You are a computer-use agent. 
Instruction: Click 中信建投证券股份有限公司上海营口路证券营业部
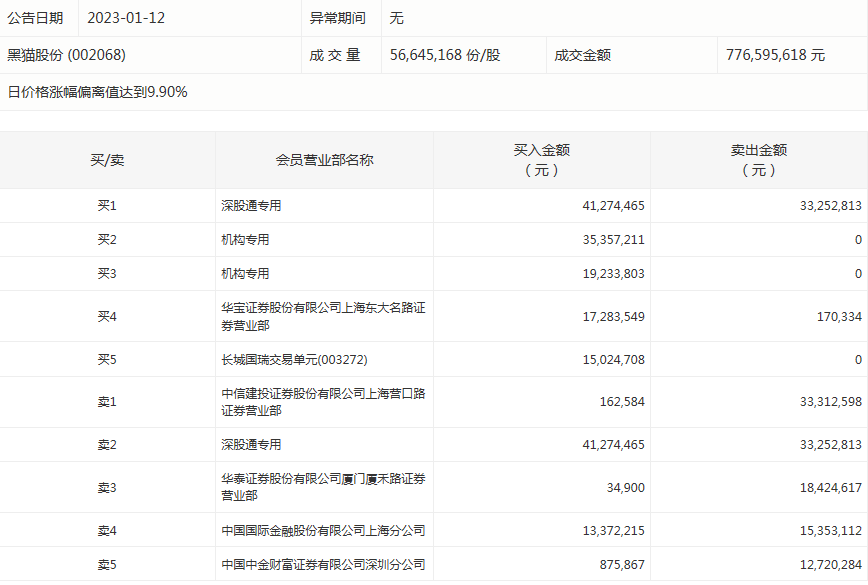323,402
